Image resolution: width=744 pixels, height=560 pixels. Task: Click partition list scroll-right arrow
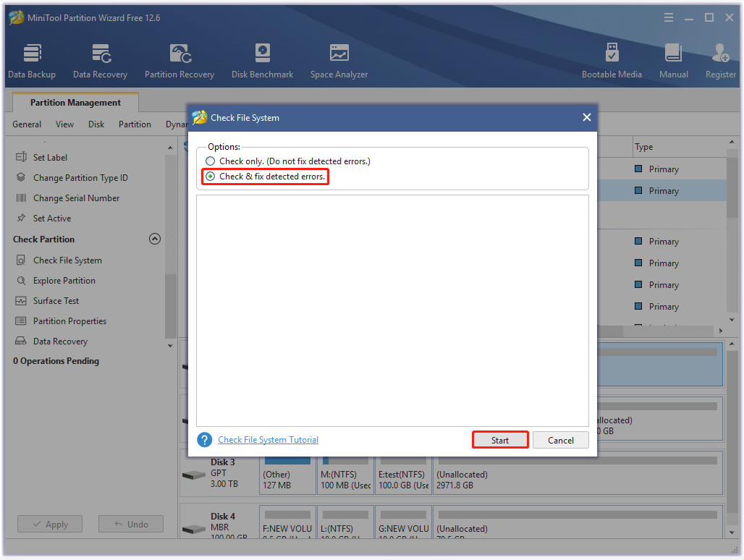click(x=721, y=331)
